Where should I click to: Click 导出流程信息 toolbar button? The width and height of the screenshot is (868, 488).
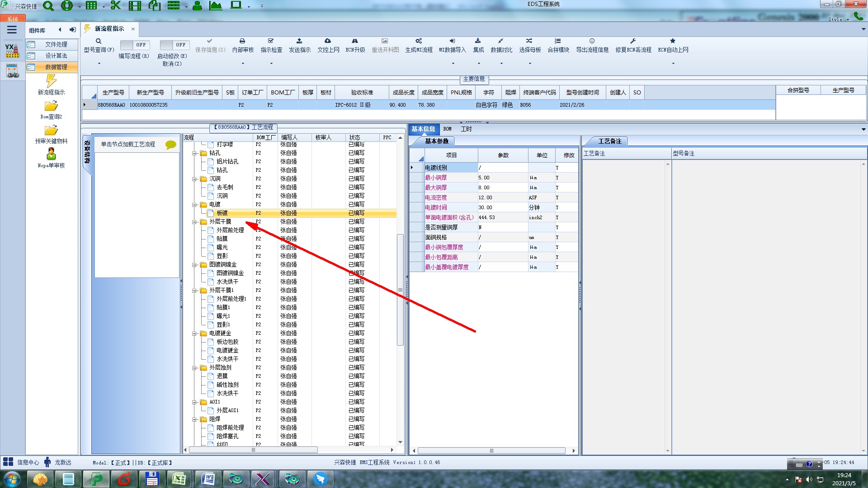592,46
